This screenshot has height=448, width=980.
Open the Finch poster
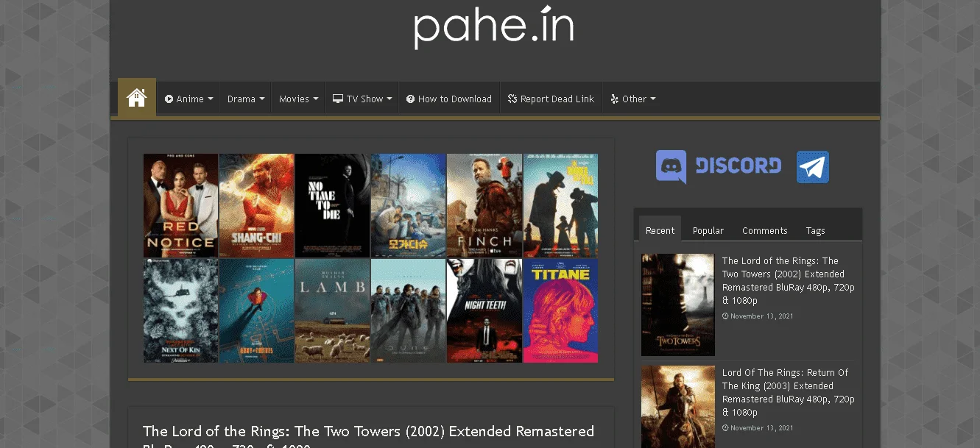(x=484, y=205)
